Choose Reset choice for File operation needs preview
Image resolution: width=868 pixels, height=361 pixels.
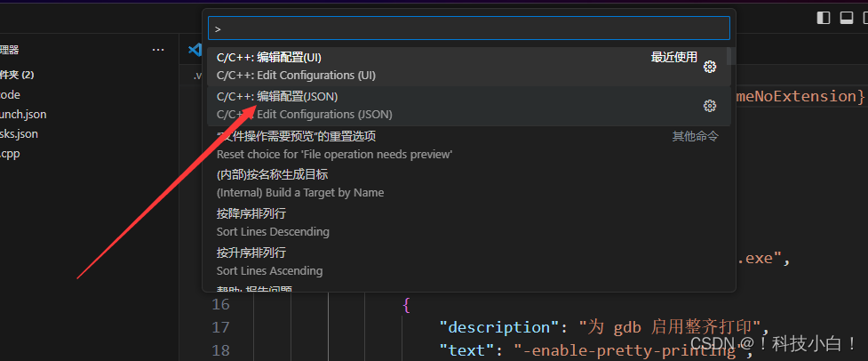click(469, 145)
